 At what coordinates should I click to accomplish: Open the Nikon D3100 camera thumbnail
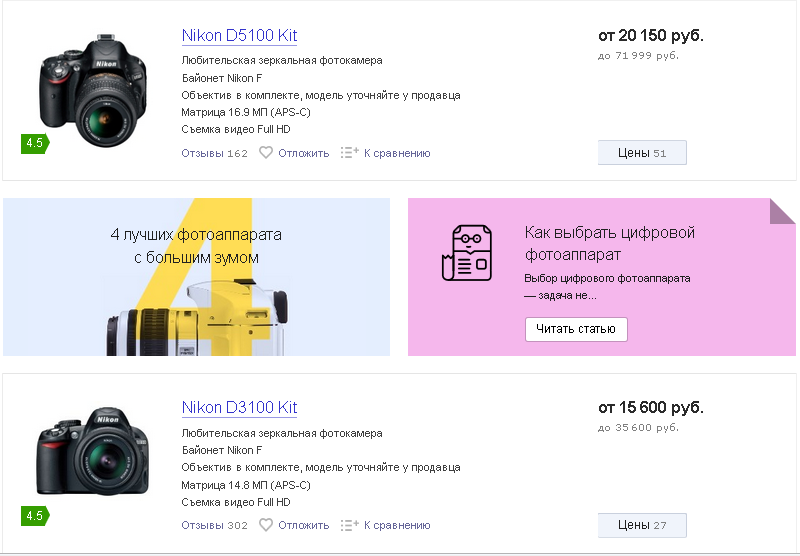coord(92,451)
